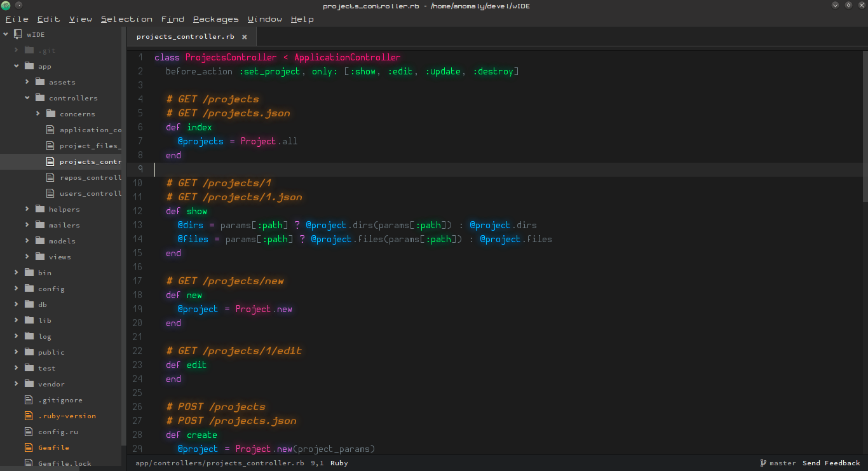This screenshot has height=471, width=868.
Task: Open the Packages menu
Action: (216, 19)
